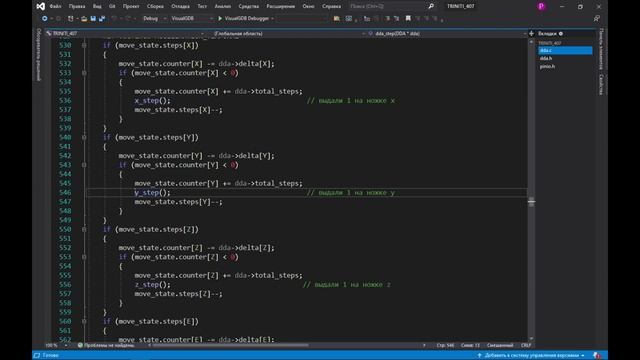Click the CRLF line ending indicator
Image resolution: width=640 pixels, height=360 pixels.
(526, 345)
